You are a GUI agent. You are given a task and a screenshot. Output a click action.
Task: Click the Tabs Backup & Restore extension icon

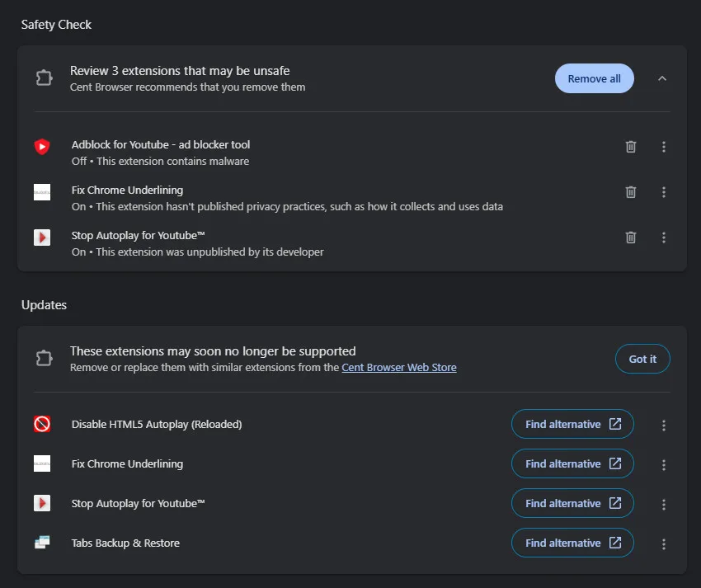(x=42, y=543)
